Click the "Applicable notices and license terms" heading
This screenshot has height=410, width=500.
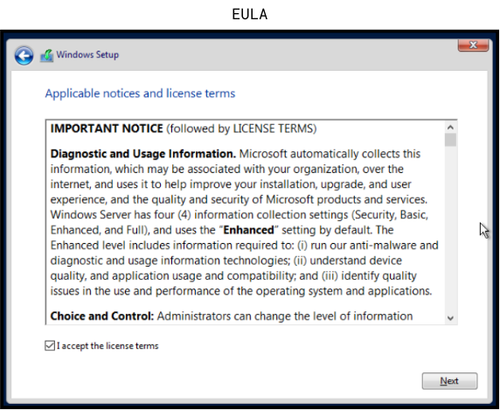(x=140, y=93)
